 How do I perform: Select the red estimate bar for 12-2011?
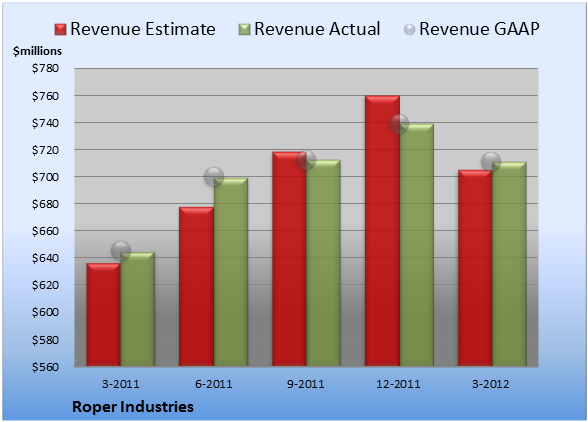tap(382, 231)
